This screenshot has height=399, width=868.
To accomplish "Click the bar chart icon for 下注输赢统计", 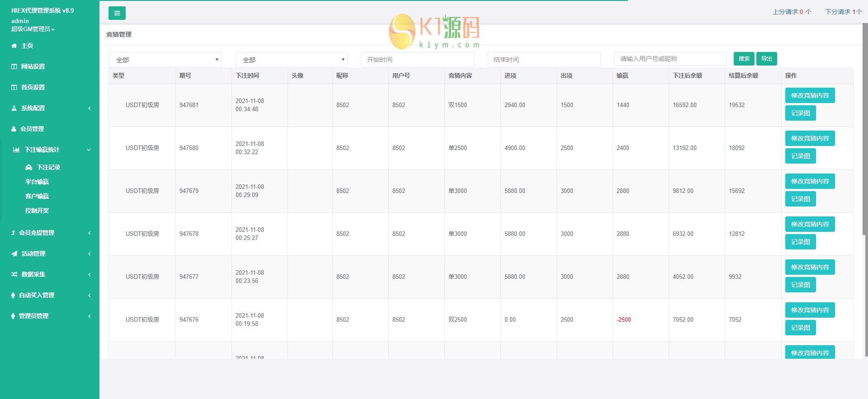I will pos(16,150).
